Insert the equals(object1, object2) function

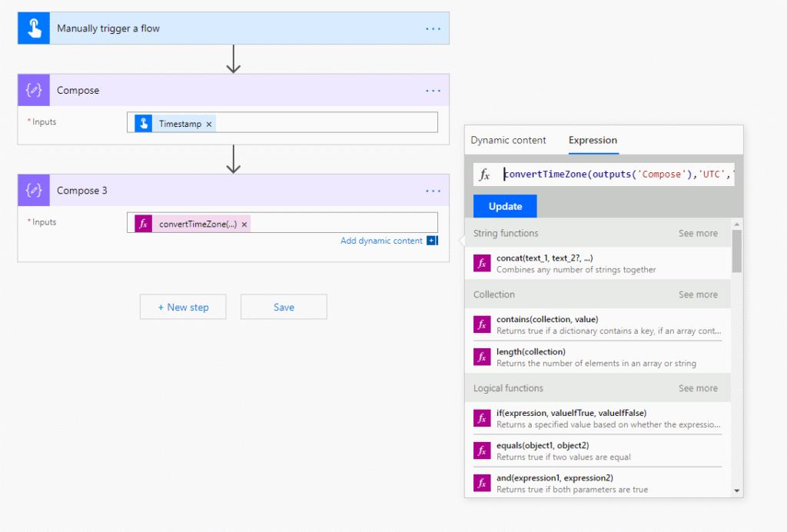point(598,451)
